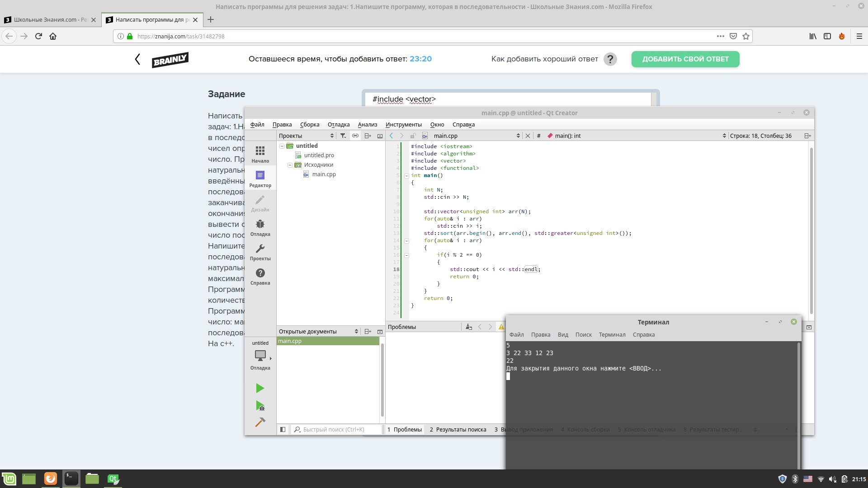This screenshot has width=868, height=488.
Task: Open the Сборка menu
Action: (309, 125)
